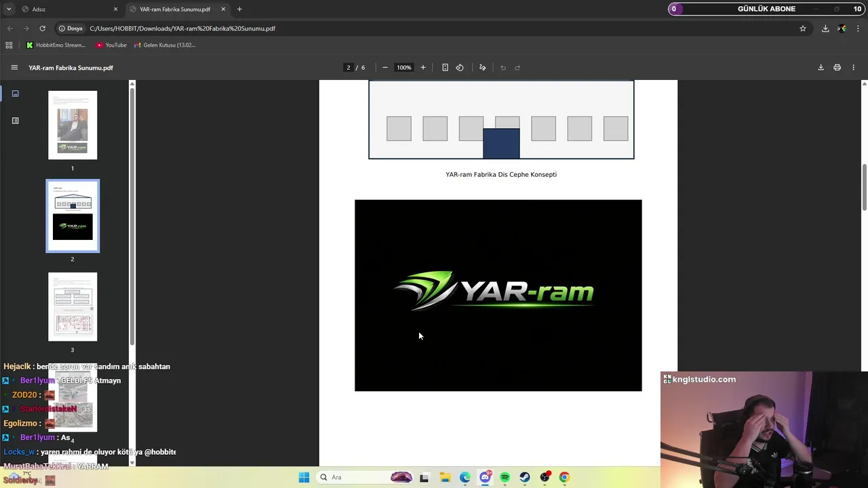This screenshot has width=868, height=488.
Task: Click the 100% zoom level field
Action: [404, 67]
